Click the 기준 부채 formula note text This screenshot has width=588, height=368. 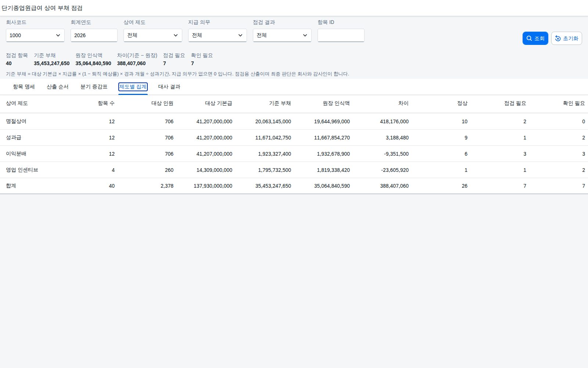click(x=178, y=74)
